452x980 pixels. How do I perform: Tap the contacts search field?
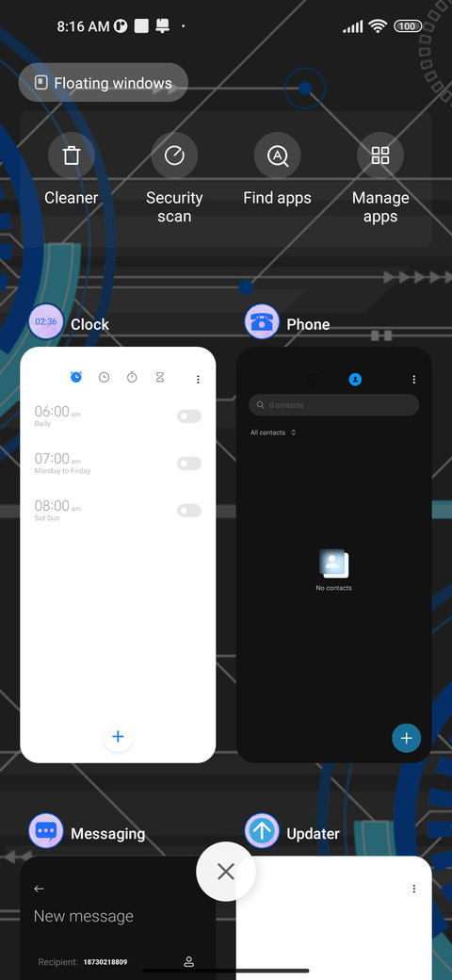[x=334, y=405]
